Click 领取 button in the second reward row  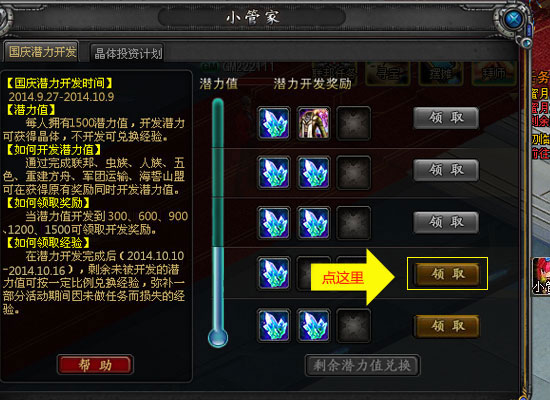coord(446,170)
